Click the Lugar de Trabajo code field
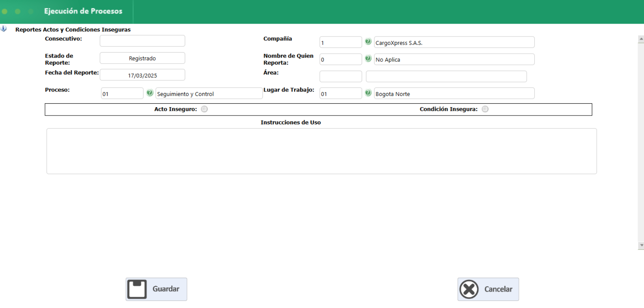The image size is (644, 308). click(341, 93)
